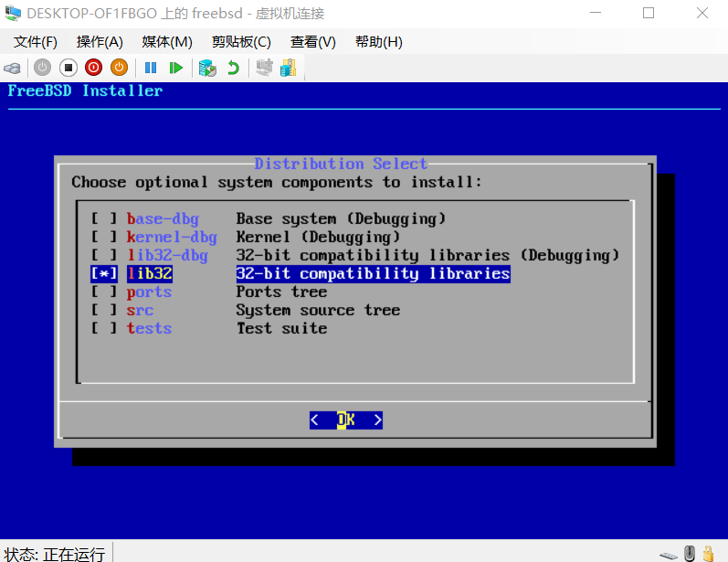Click the 'Distribution Select' dialog title
This screenshot has height=562, width=728.
click(341, 164)
